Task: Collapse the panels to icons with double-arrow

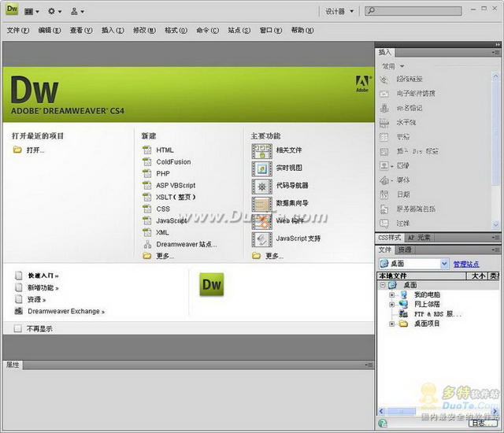Action: point(498,44)
